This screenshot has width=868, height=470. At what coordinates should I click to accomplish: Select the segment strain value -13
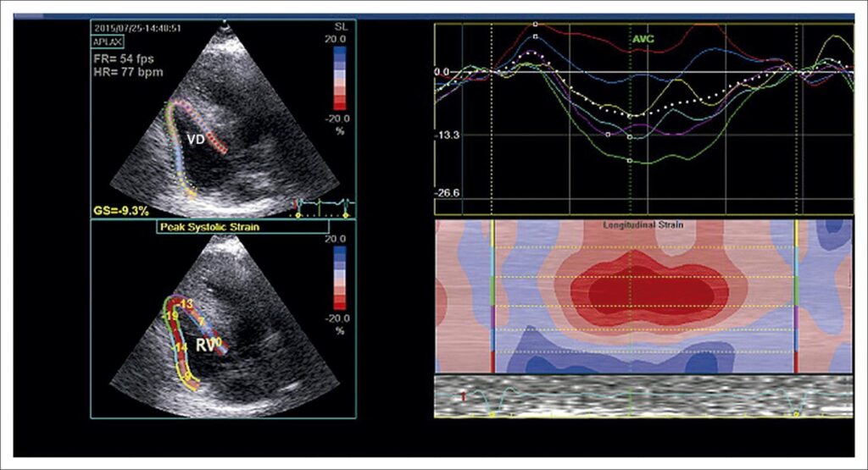[186, 303]
